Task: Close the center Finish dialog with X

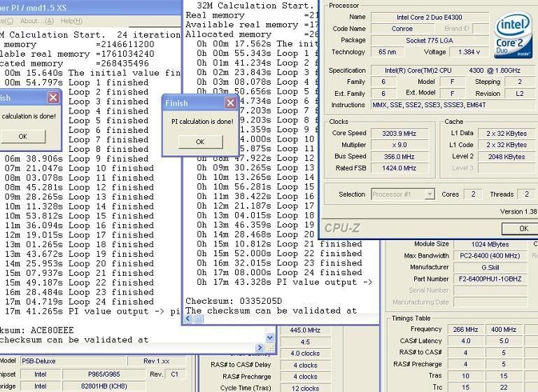Action: coord(230,103)
